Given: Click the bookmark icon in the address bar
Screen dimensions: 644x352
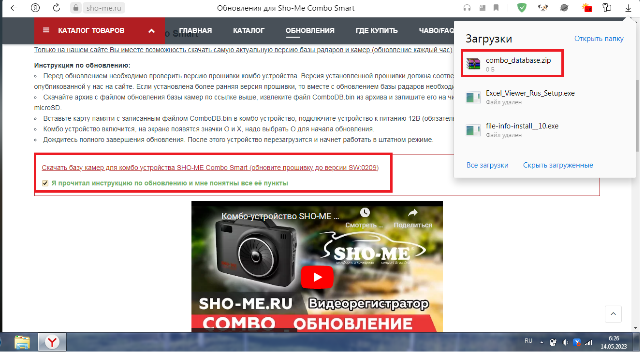Looking at the screenshot, I should click(x=496, y=8).
